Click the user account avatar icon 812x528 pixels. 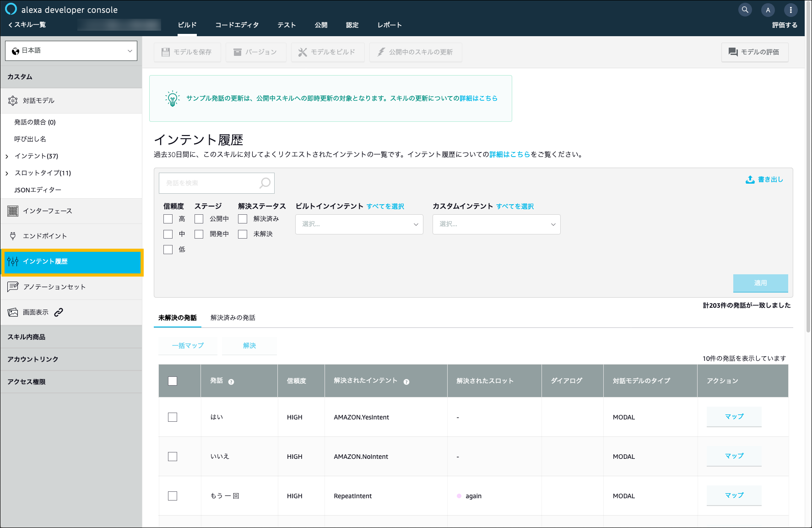(x=768, y=10)
